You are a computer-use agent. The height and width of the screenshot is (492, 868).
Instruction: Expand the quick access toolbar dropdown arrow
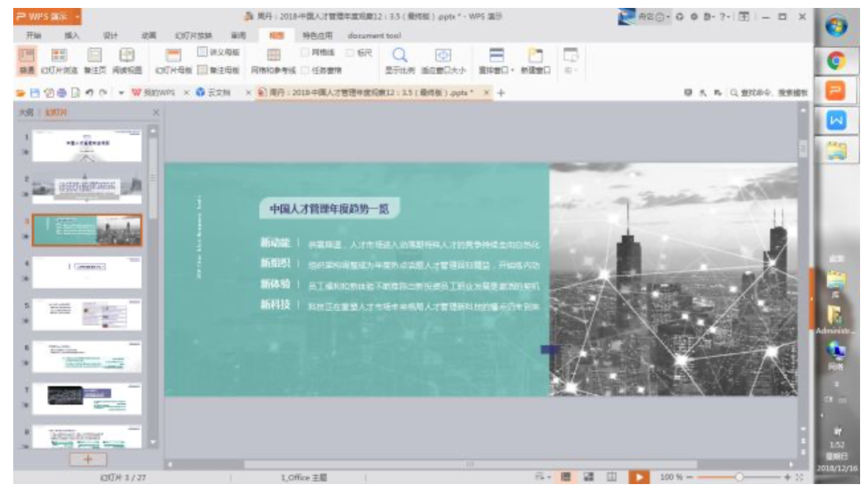coord(122,93)
